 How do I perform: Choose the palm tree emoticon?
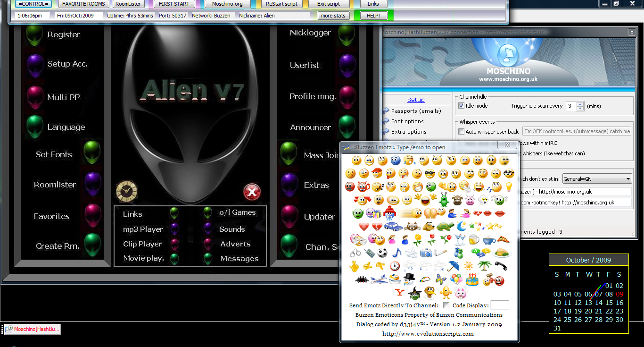(x=484, y=265)
